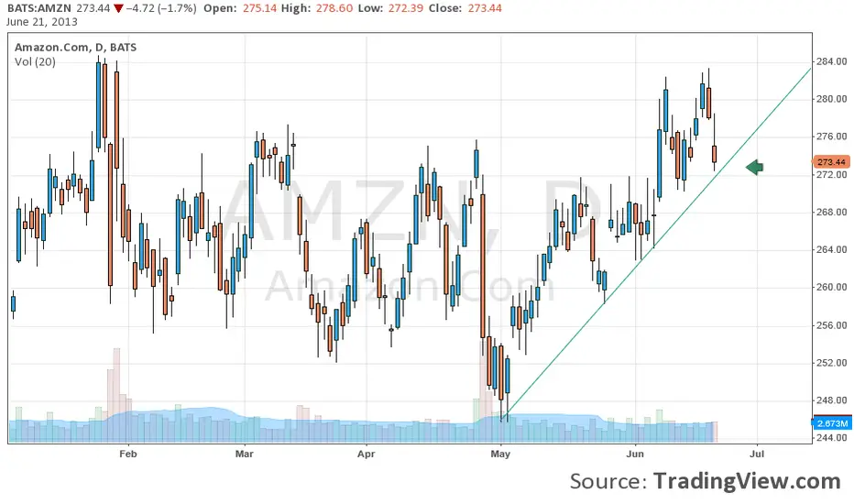Click the Open value 275.14
Viewport: 854px width, 504px height.
[259, 8]
